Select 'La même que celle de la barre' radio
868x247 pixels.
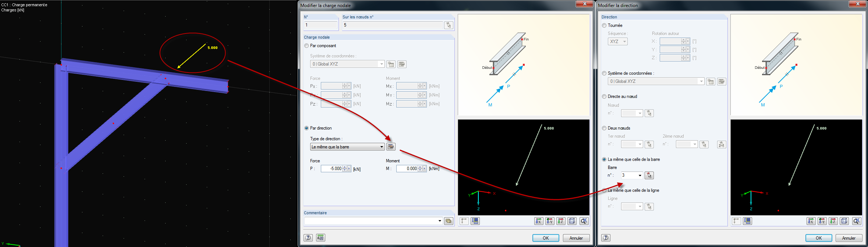[604, 159]
